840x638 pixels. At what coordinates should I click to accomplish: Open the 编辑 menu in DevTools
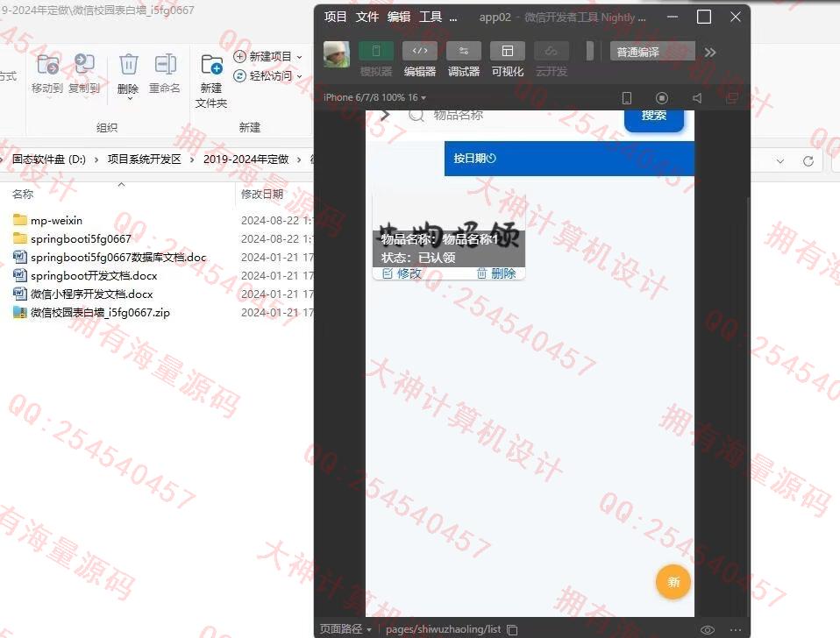click(399, 18)
